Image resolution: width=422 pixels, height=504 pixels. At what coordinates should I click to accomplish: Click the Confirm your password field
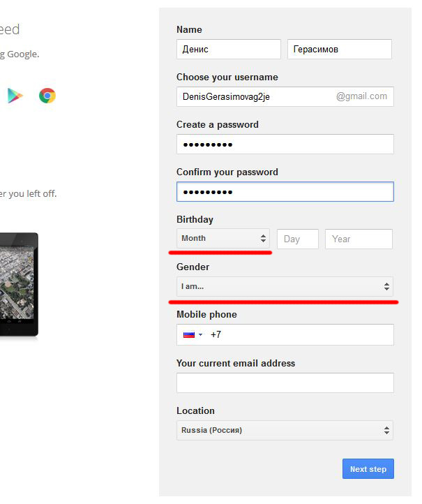[285, 192]
